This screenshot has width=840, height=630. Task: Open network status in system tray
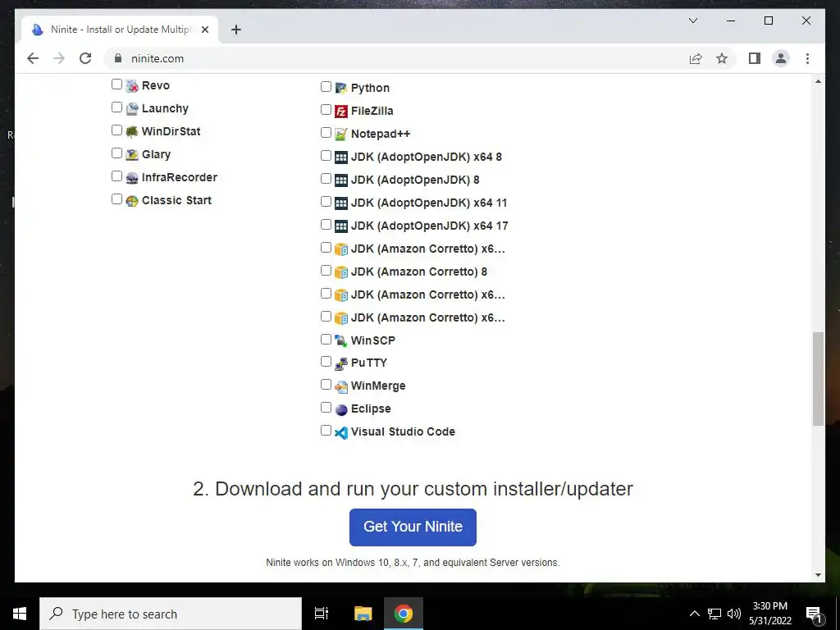point(714,614)
